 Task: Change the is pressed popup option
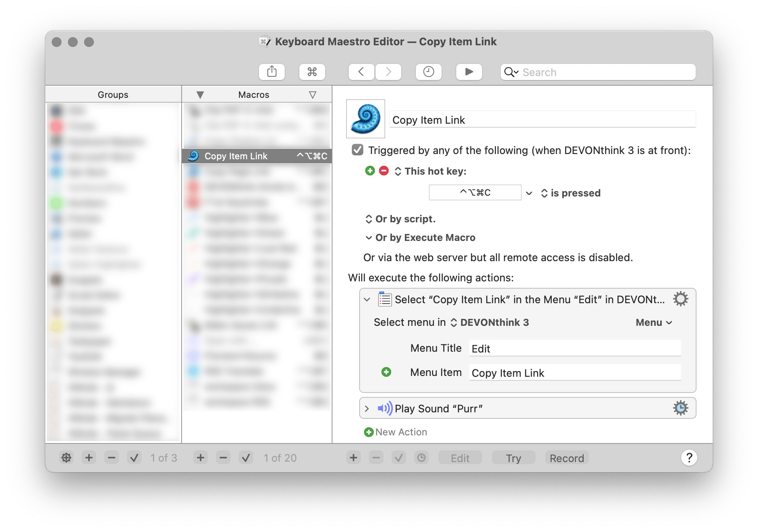pos(571,193)
